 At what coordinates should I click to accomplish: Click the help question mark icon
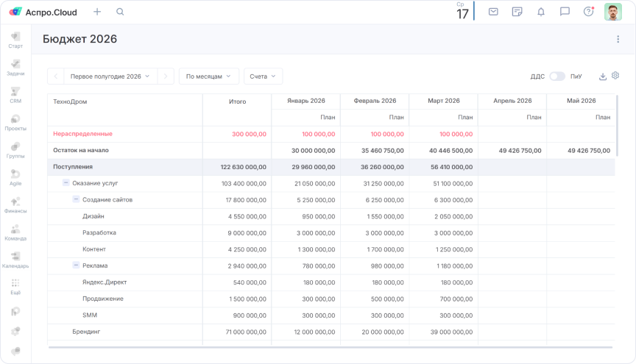pyautogui.click(x=588, y=12)
